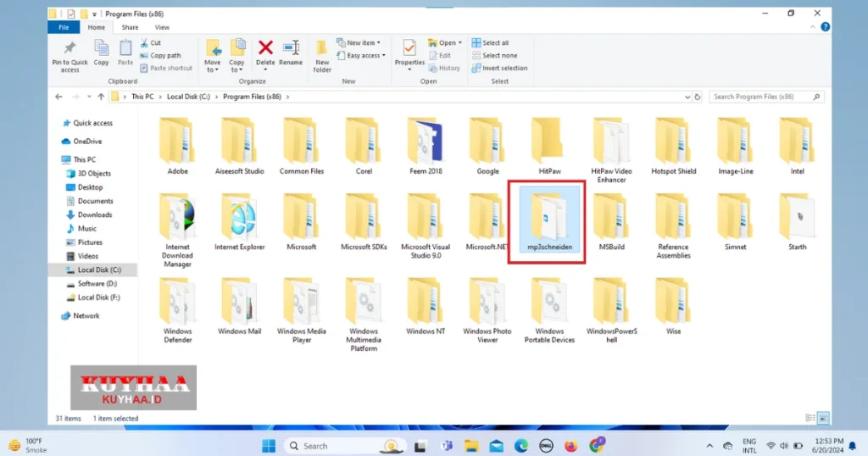This screenshot has height=456, width=868.
Task: Click the New folder icon
Action: point(321,48)
